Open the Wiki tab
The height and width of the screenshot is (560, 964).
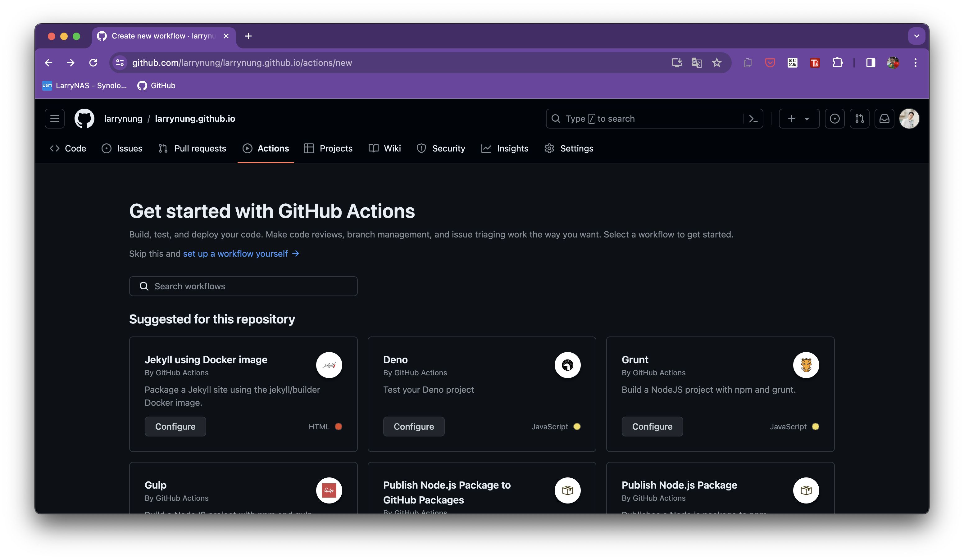tap(385, 148)
